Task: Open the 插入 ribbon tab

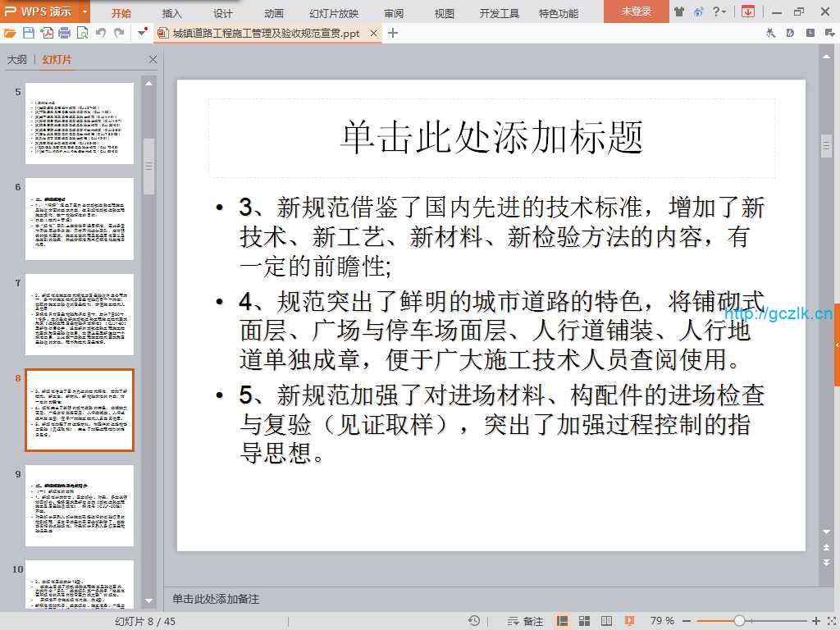Action: click(x=172, y=13)
